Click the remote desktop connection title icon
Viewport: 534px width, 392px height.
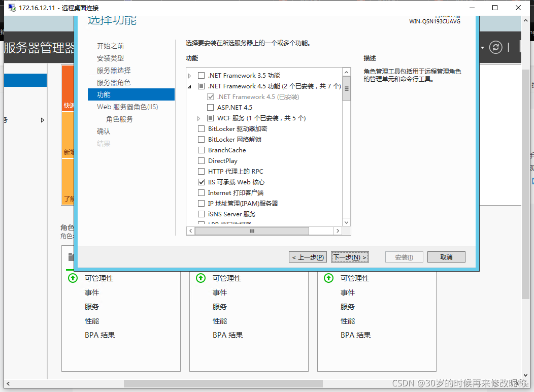[x=12, y=8]
